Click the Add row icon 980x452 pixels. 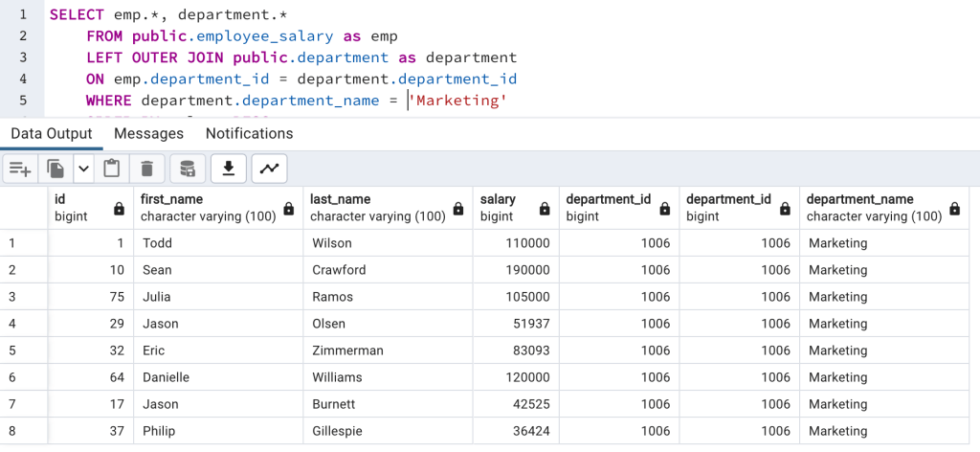19,169
